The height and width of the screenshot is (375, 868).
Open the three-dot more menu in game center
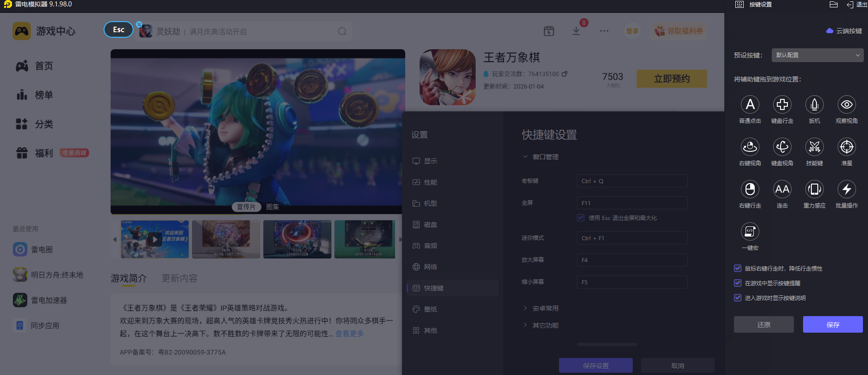point(604,31)
